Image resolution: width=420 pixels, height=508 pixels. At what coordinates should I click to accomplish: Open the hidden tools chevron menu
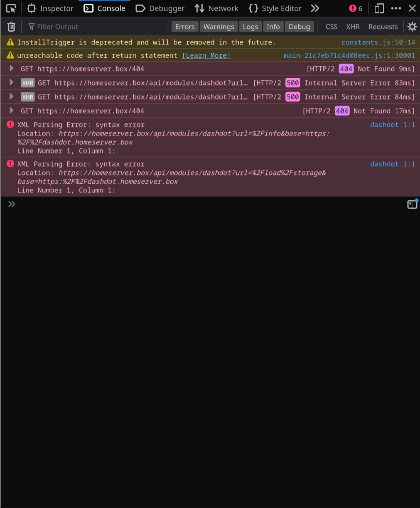(315, 8)
